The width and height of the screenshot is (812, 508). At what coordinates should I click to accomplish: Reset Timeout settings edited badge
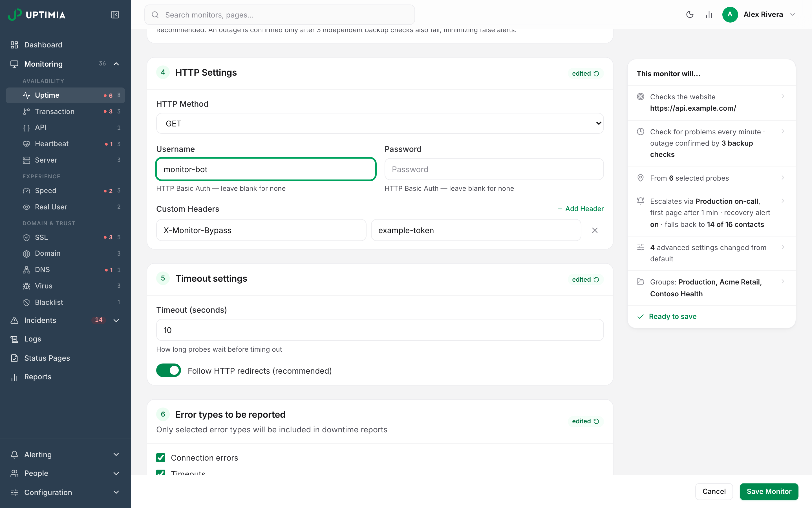586,279
